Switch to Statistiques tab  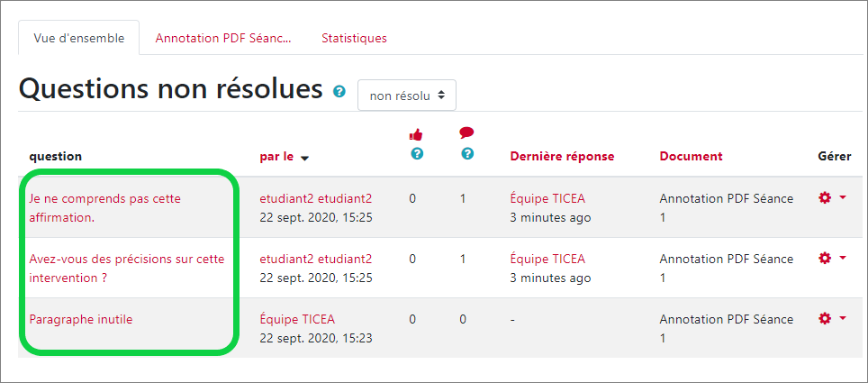(354, 39)
